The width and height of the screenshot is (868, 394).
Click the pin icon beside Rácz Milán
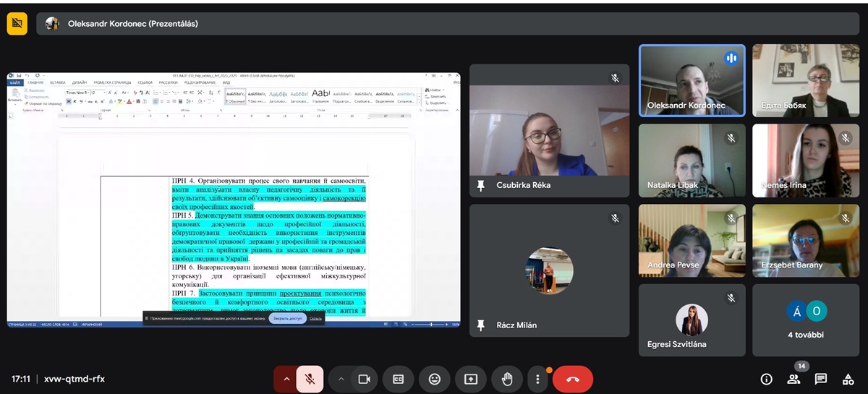481,325
